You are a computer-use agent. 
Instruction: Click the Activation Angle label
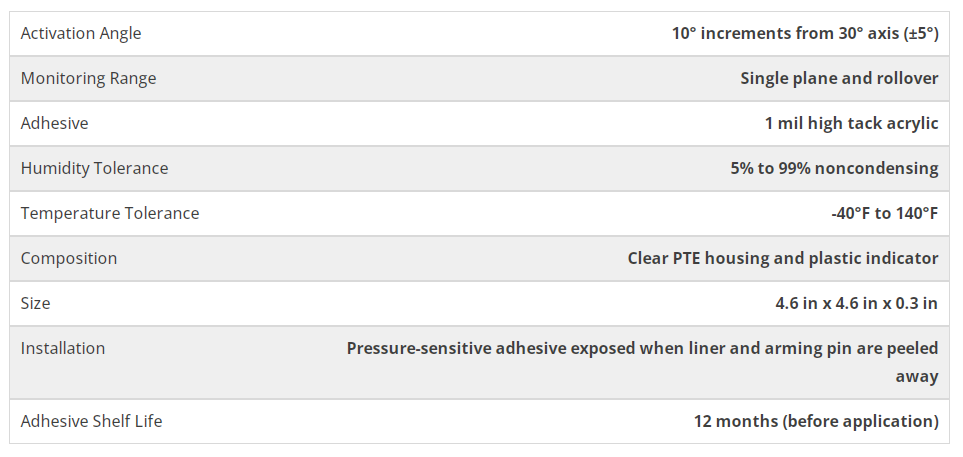tap(81, 33)
